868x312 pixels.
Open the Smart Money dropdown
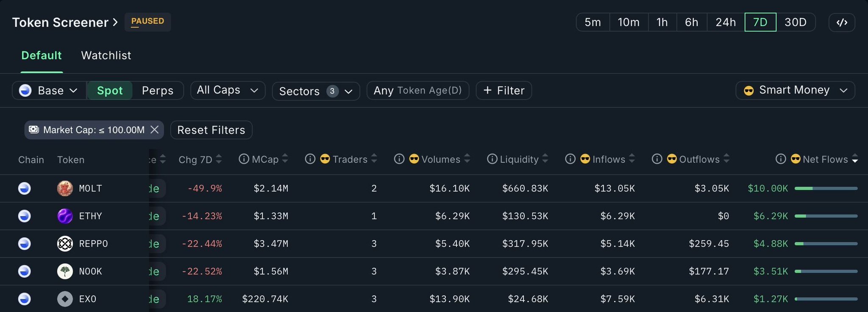pos(795,90)
